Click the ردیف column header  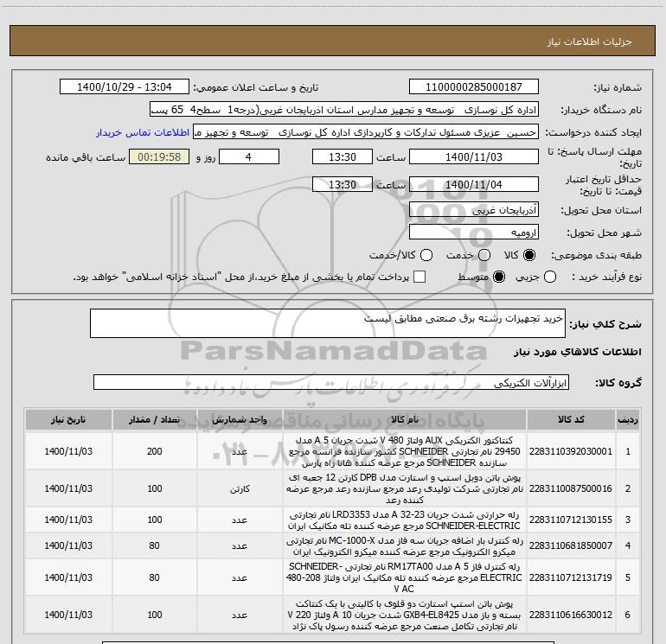(628, 420)
